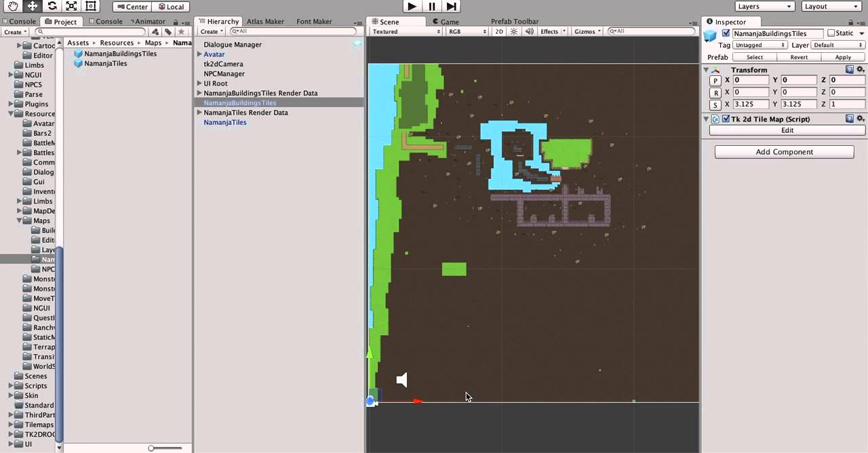Click the Scale S button

(715, 105)
